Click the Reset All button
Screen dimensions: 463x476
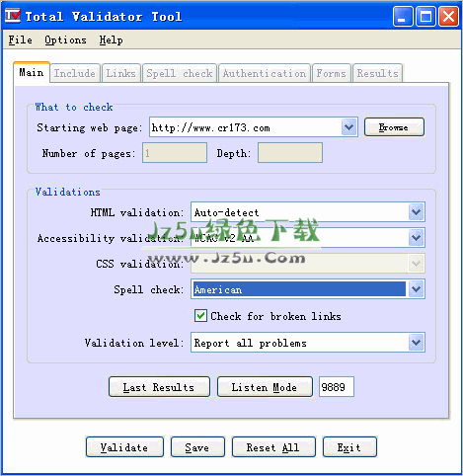pyautogui.click(x=273, y=447)
